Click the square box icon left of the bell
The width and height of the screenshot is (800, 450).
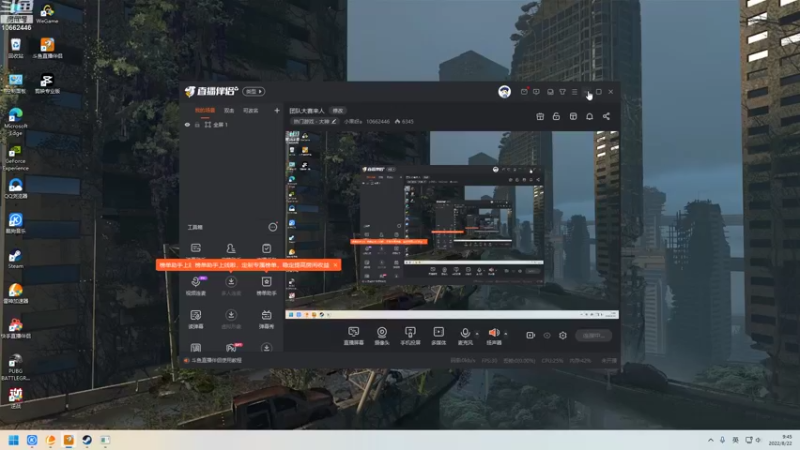573,116
